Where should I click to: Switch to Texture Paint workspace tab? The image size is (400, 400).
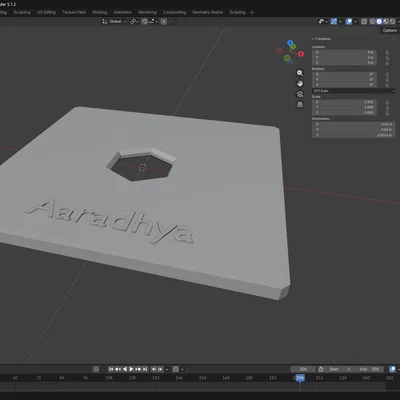(x=74, y=12)
